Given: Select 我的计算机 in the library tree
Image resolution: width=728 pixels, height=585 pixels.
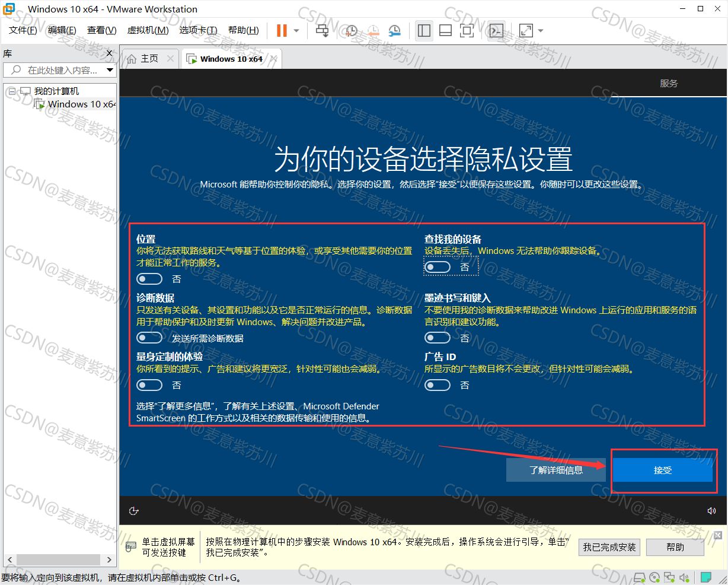Looking at the screenshot, I should 56,91.
